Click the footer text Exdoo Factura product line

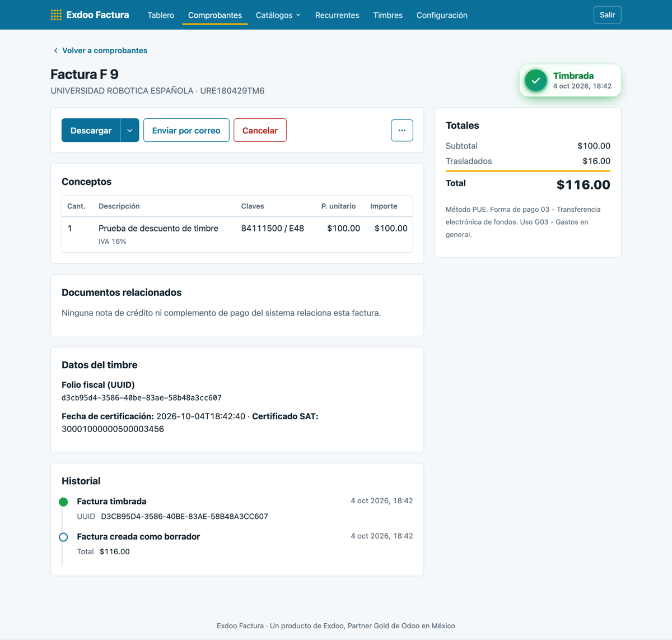click(x=336, y=626)
